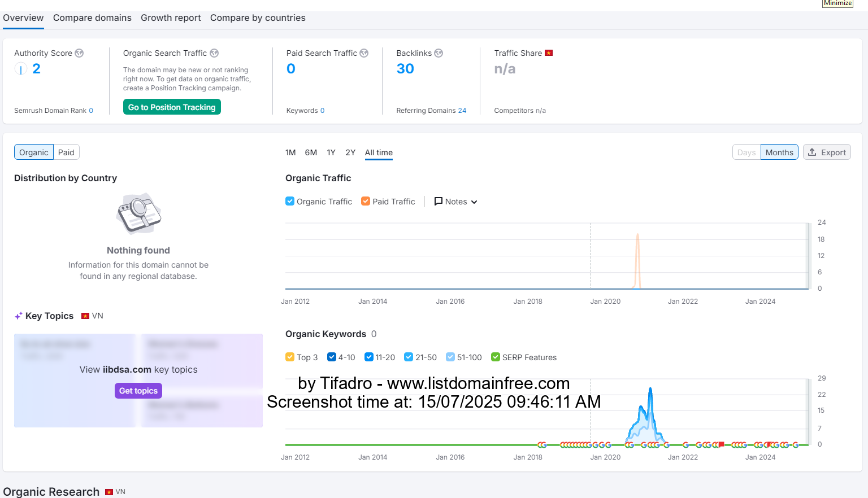868x498 pixels.
Task: Select the 1M time range
Action: coord(290,152)
